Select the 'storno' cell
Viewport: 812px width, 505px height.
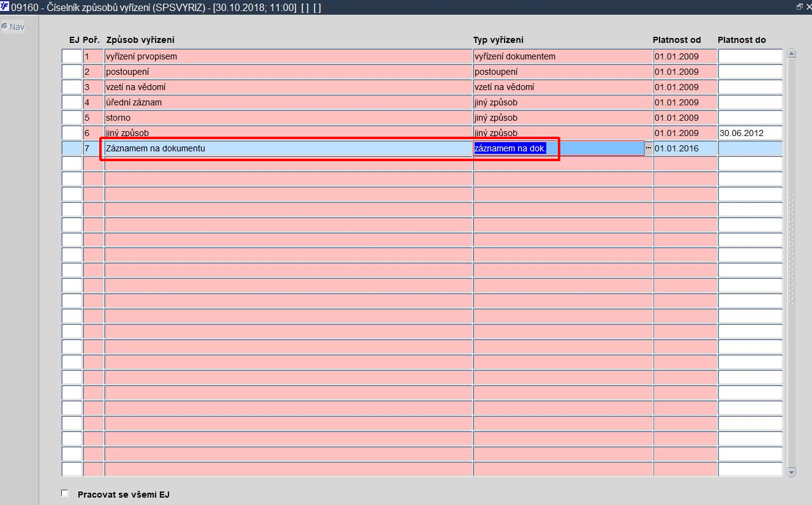point(288,118)
